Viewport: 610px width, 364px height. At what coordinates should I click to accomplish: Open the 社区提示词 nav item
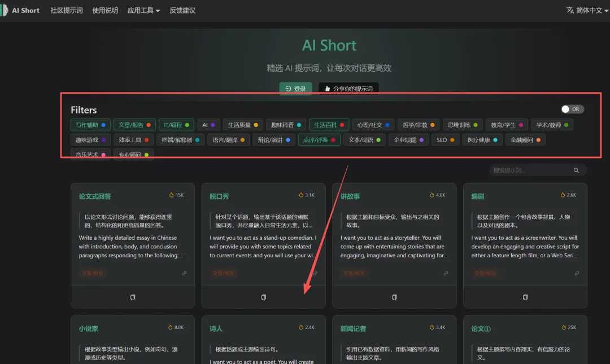tap(67, 11)
